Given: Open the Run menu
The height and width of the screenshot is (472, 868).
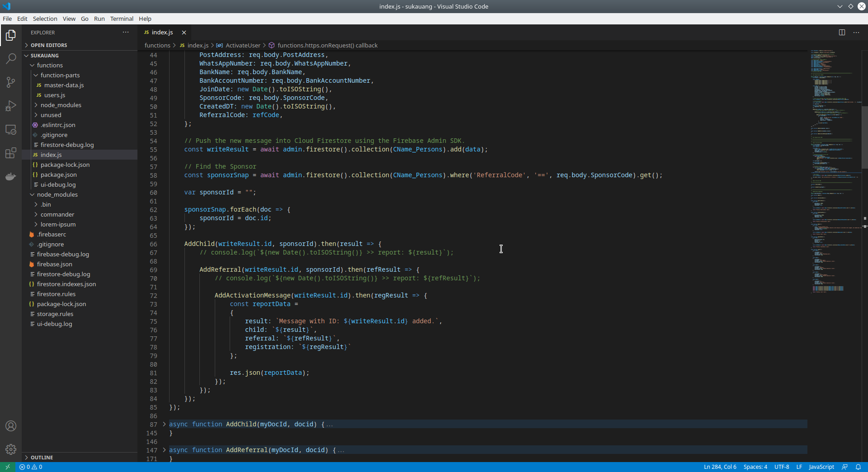Looking at the screenshot, I should click(99, 19).
